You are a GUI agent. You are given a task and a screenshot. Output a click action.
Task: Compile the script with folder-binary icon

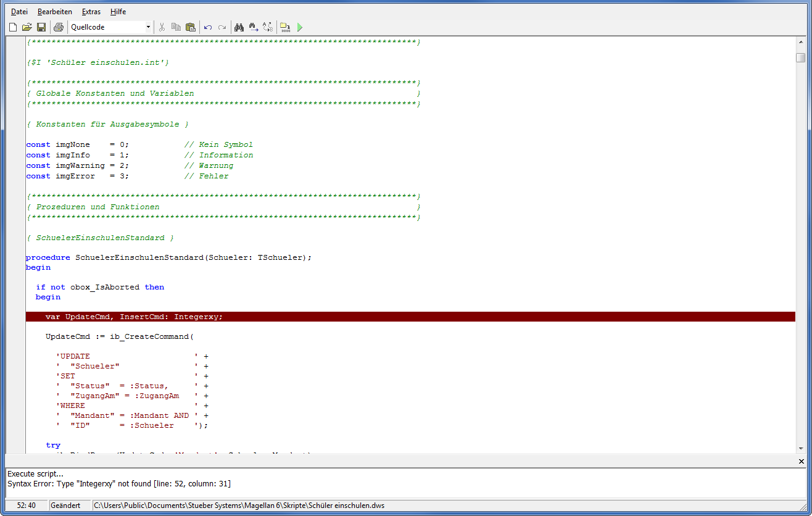[x=285, y=27]
